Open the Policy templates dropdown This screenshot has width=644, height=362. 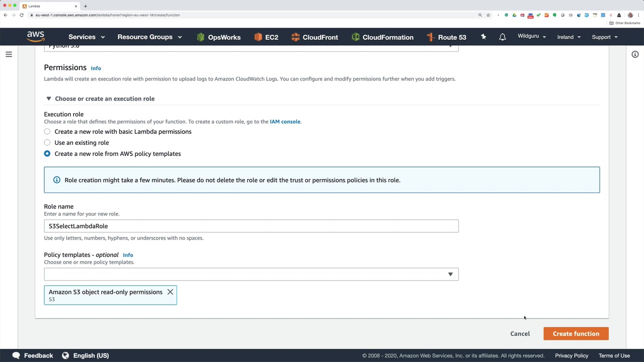[251, 274]
